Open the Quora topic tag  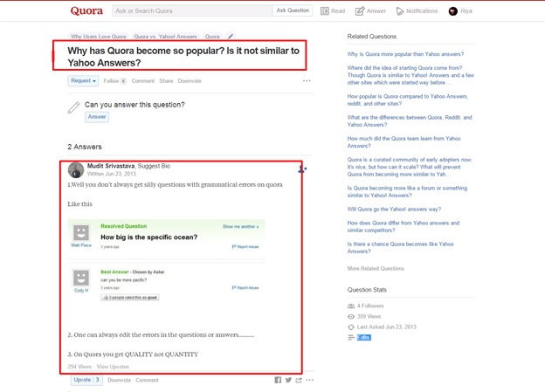pos(212,36)
